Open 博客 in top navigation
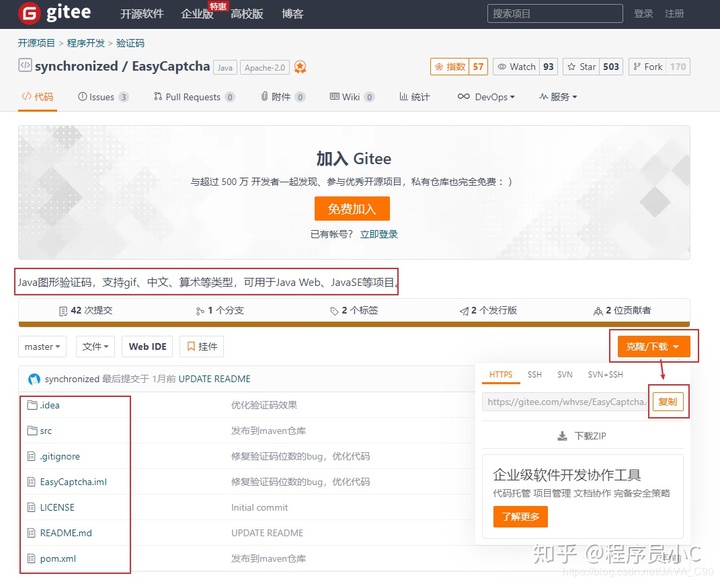Screen dimensions: 720x584 pos(292,14)
